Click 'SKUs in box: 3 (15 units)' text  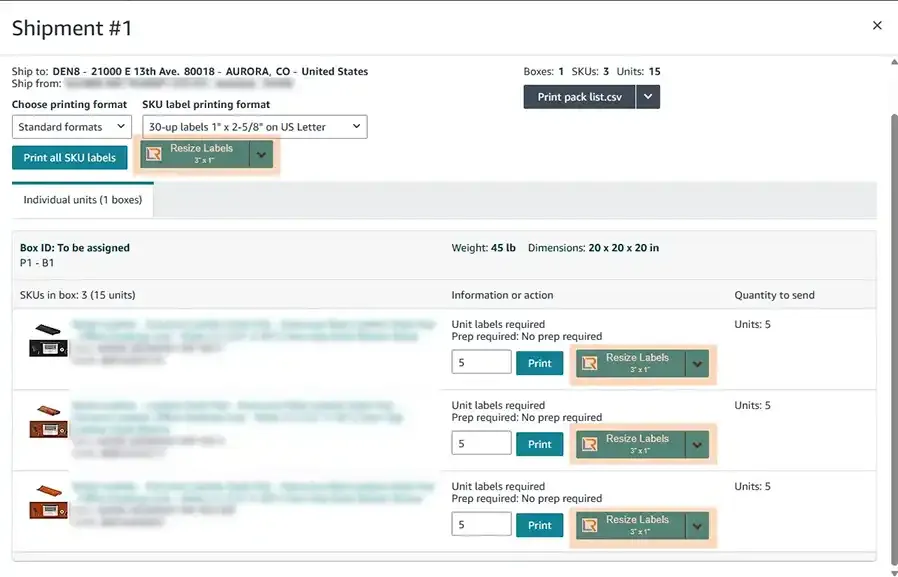(x=78, y=295)
